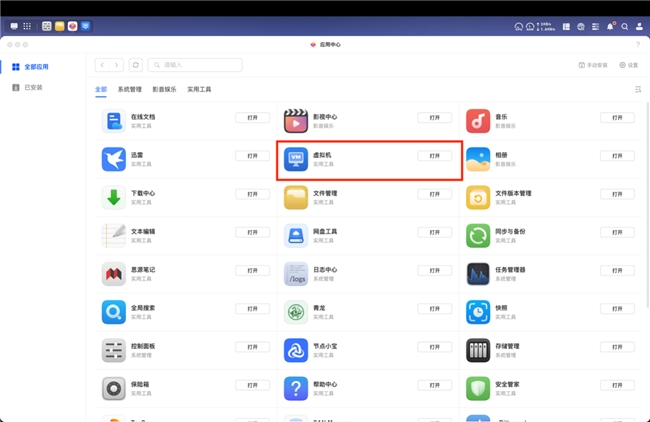Click the top bar search magnifier

click(624, 27)
